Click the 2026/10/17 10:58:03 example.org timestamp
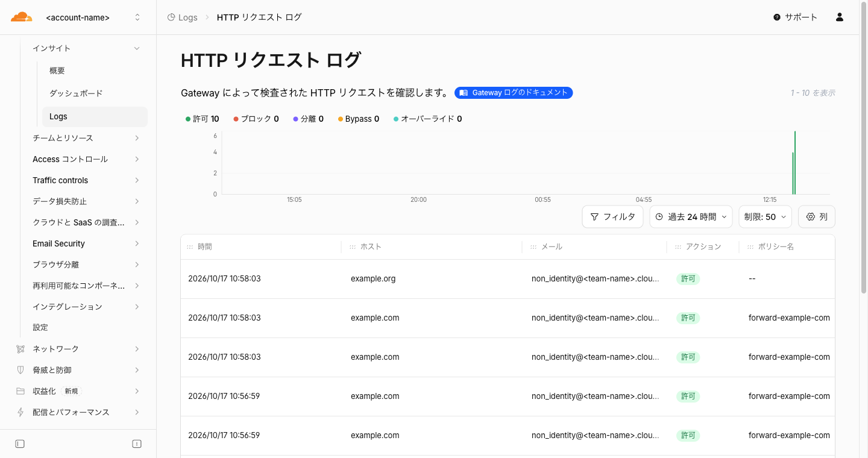This screenshot has width=868, height=458. (224, 279)
